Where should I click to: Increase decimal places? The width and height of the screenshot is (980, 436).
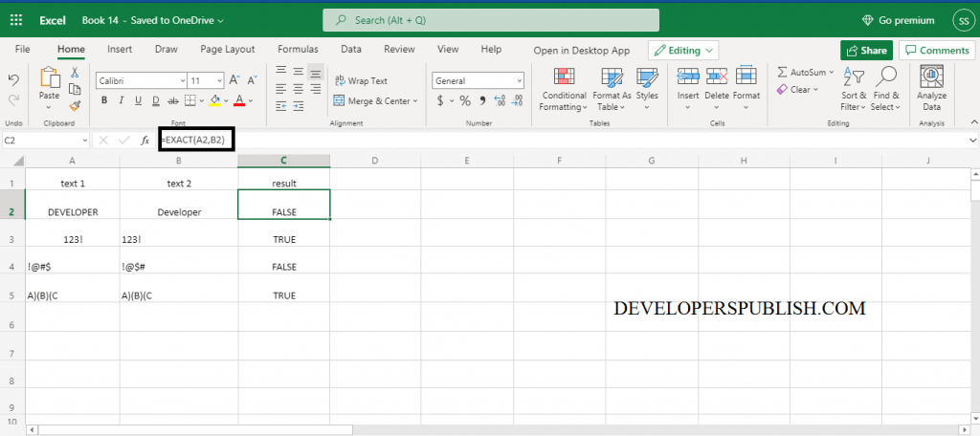[x=500, y=100]
